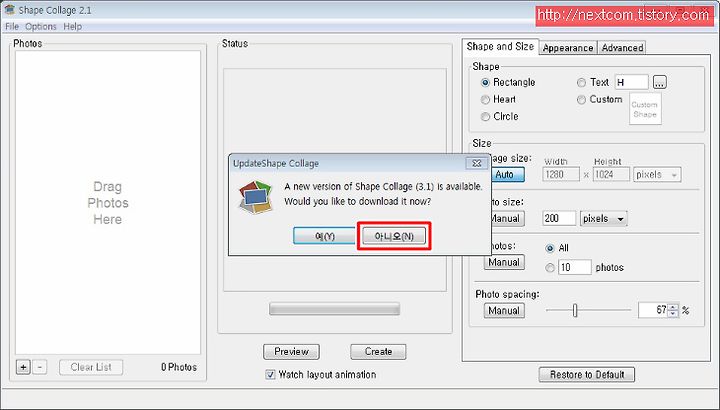Click the Custom Shape preview box

pos(645,109)
